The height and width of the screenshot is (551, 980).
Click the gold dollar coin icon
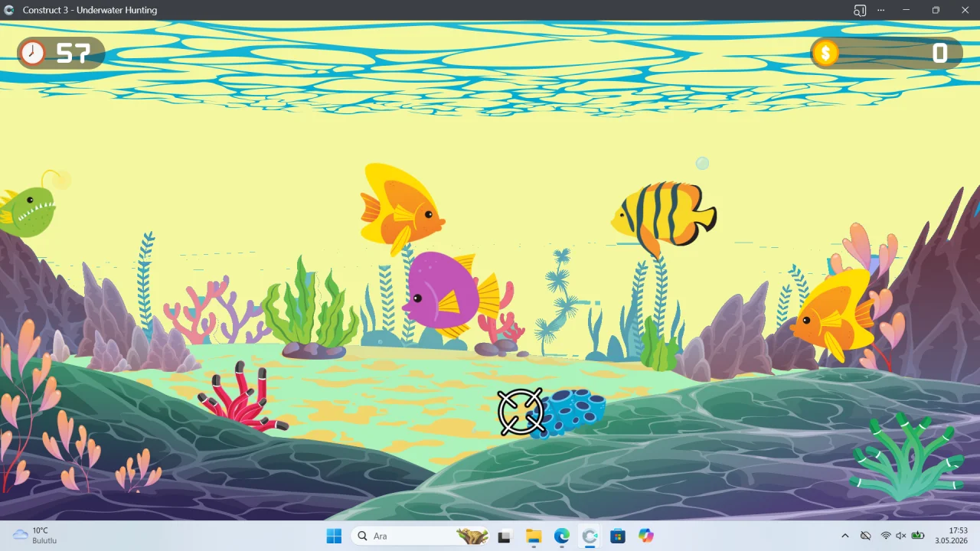click(825, 53)
